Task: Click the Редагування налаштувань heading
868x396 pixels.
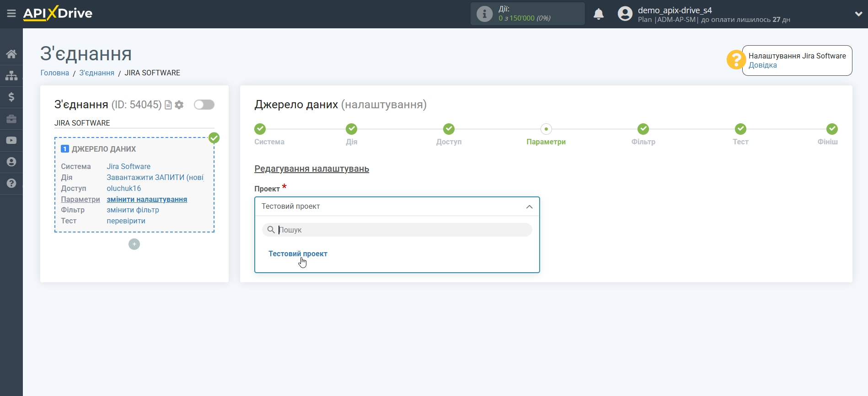Action: click(311, 169)
